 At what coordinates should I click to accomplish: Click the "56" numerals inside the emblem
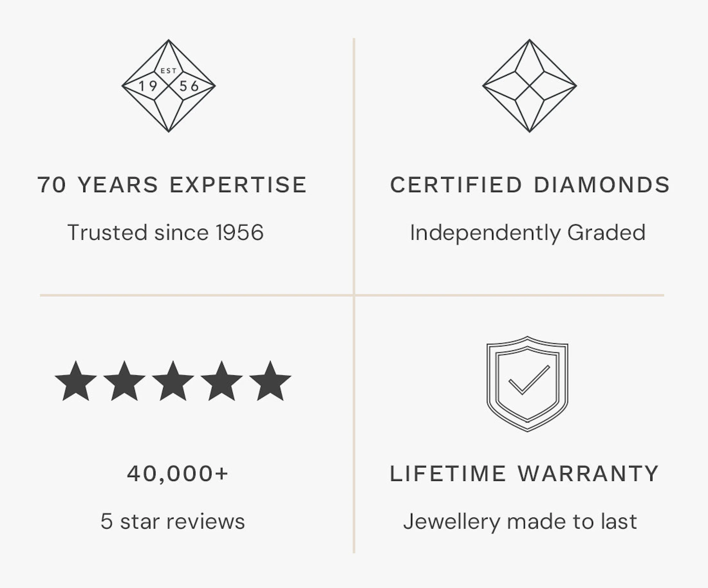(189, 86)
